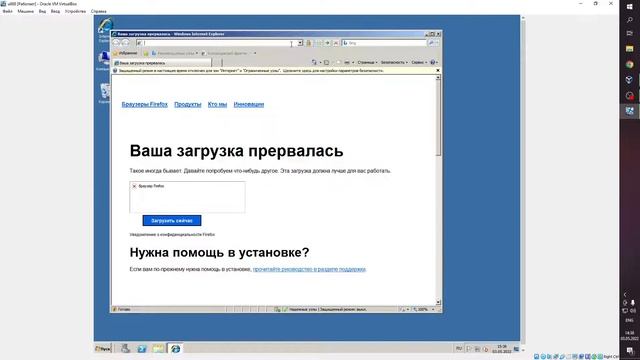The image size is (640, 360).
Task: Open Chrome from the host taskbar
Action: (x=629, y=64)
